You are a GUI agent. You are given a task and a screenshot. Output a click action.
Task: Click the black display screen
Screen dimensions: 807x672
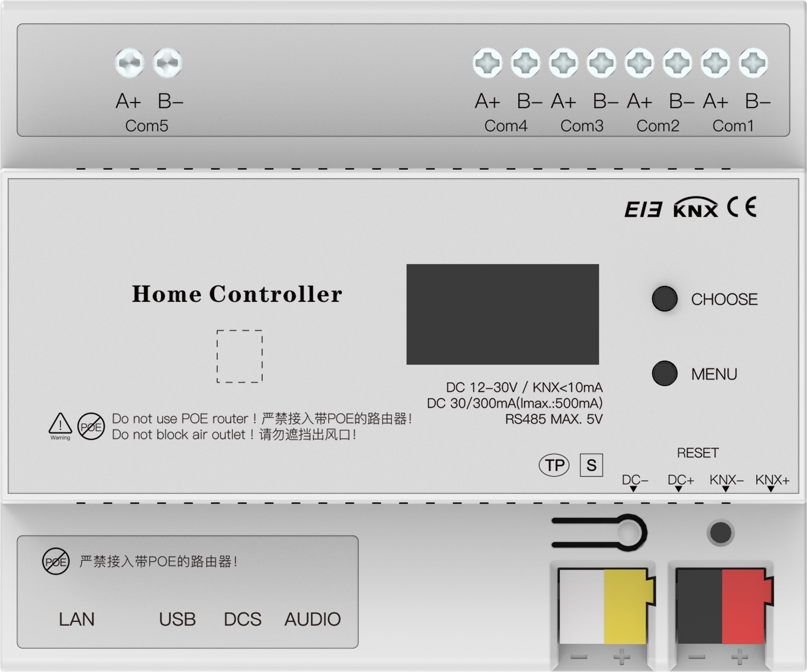coord(503,314)
